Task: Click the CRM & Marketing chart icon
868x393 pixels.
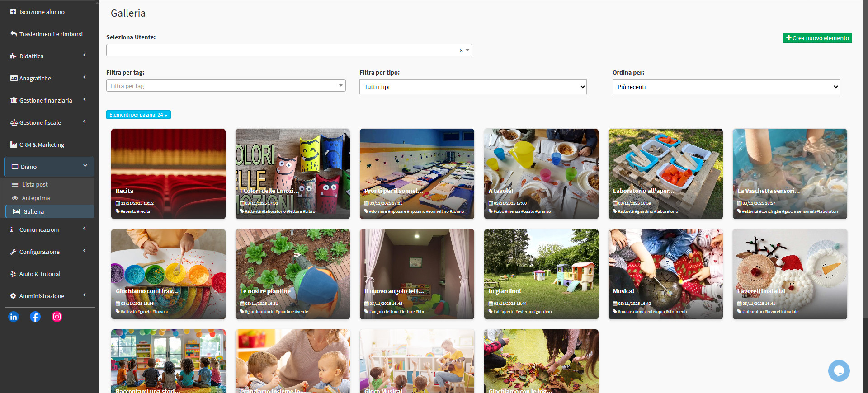Action: pyautogui.click(x=14, y=145)
